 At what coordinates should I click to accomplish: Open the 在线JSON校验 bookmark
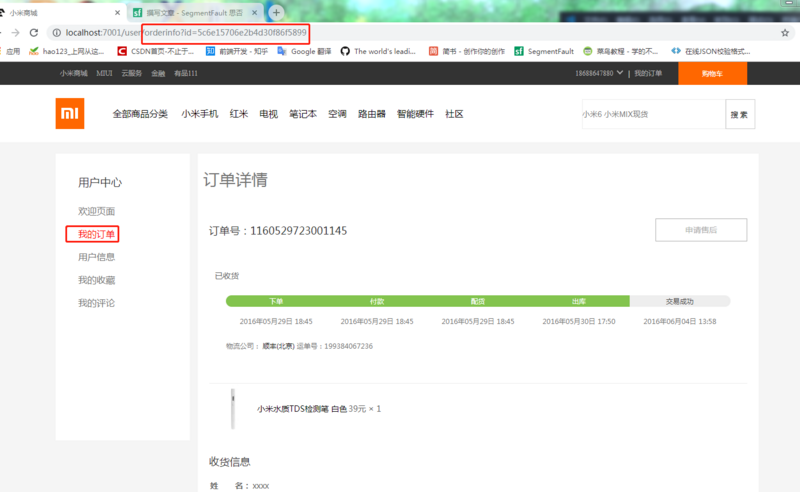(711, 51)
